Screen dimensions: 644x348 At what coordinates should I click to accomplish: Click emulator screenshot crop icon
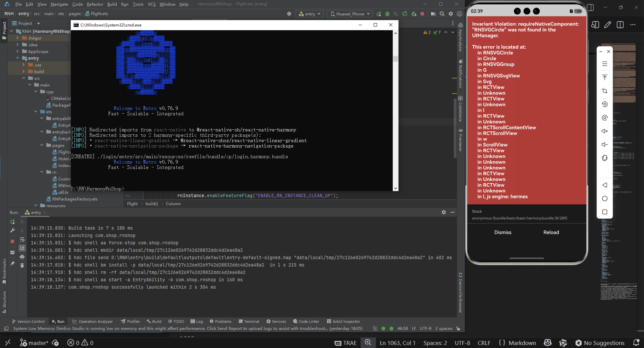click(604, 91)
